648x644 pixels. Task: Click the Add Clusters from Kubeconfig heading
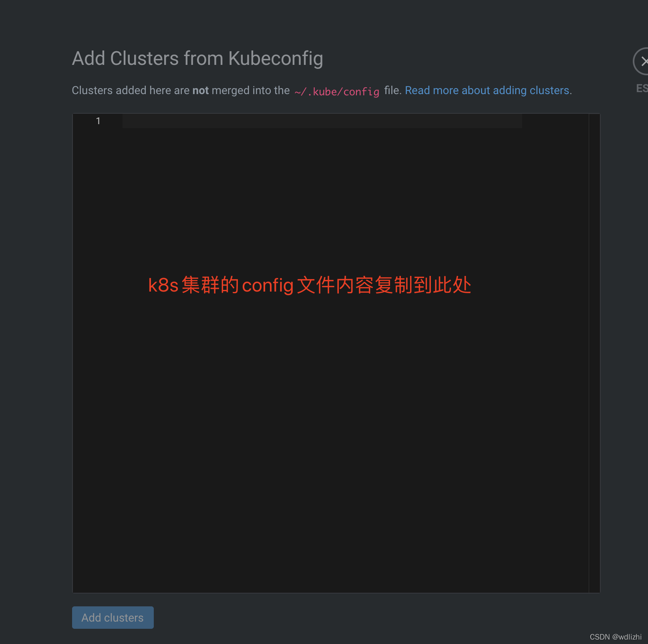(x=197, y=58)
